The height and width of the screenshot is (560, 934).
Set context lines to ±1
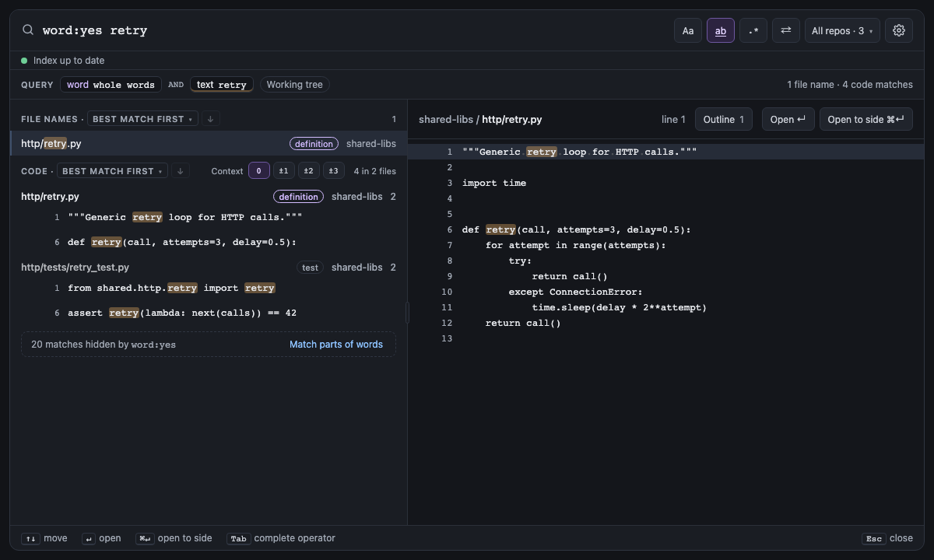[284, 171]
